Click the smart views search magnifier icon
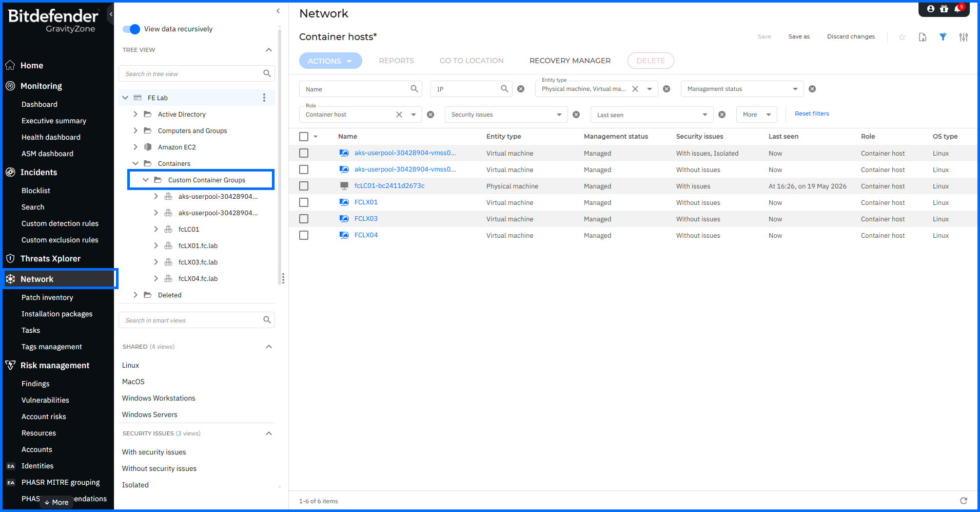 tap(267, 320)
